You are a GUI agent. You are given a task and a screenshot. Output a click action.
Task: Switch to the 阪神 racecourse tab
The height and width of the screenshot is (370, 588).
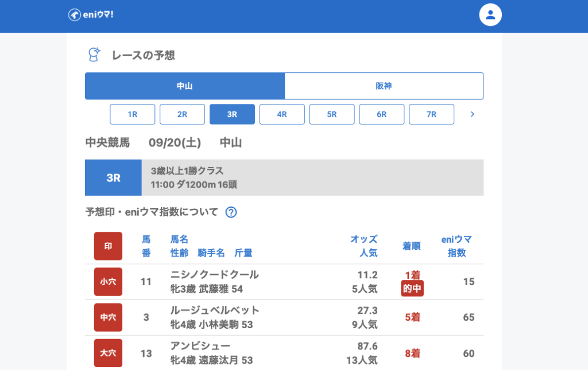click(x=384, y=86)
